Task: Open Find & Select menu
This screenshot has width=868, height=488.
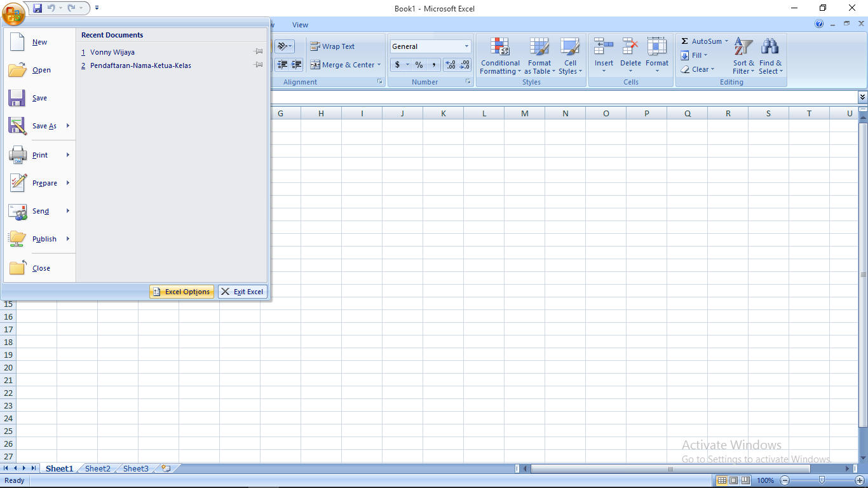Action: pos(770,56)
